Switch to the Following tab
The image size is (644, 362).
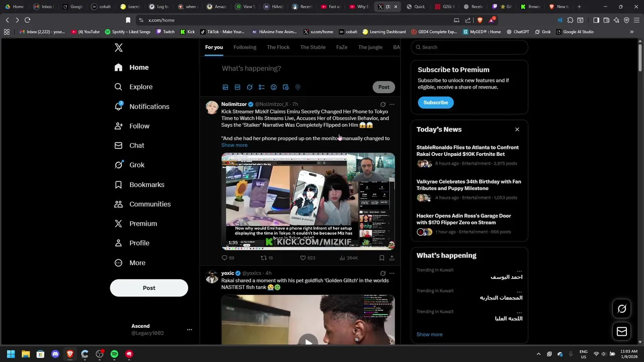(245, 47)
